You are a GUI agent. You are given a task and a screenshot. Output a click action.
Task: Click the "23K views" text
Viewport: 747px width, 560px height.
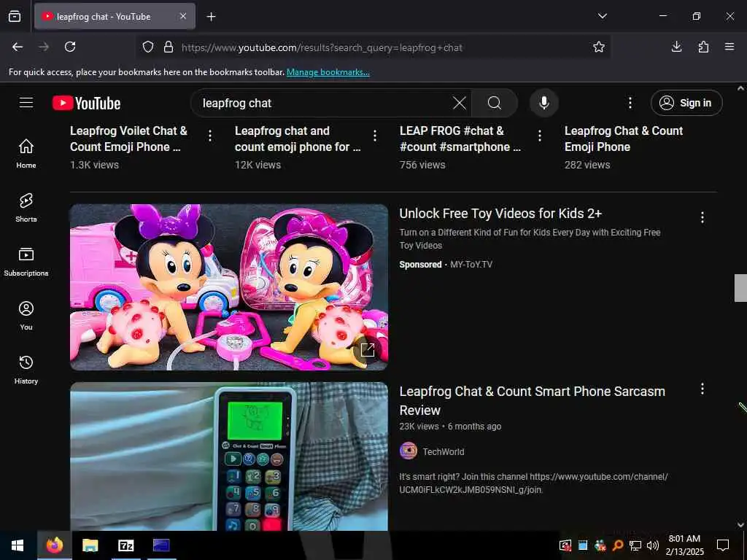[419, 426]
